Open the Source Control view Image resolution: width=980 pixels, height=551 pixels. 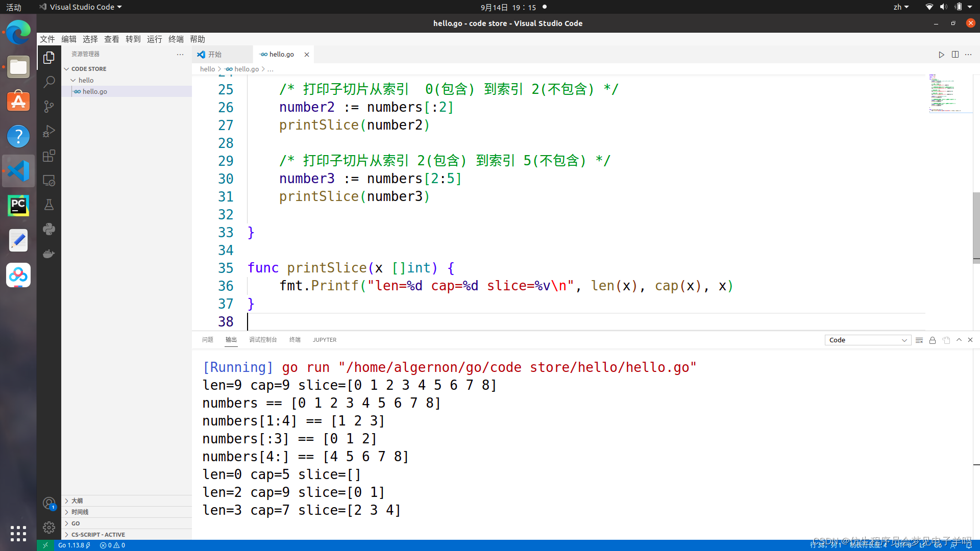49,107
